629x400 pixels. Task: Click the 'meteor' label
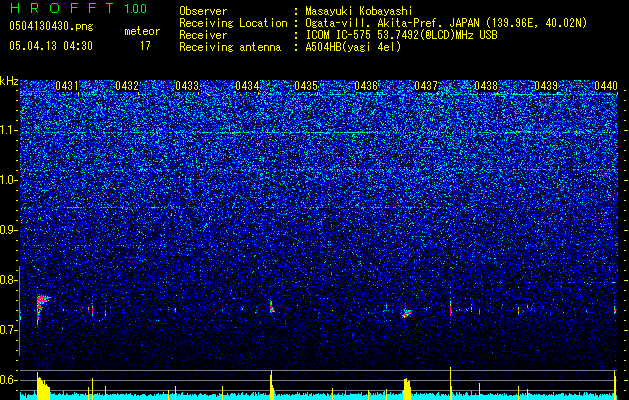(x=142, y=31)
